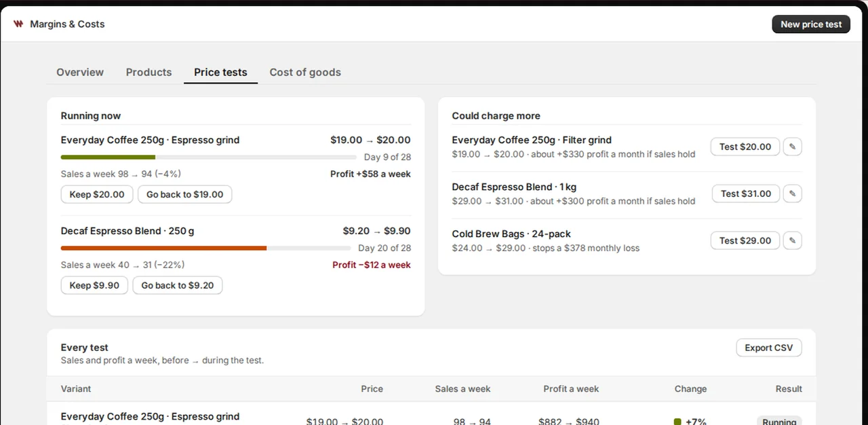
Task: Edit the Decaf Espresso Blend 1 kg suggestion pencil
Action: [x=792, y=193]
